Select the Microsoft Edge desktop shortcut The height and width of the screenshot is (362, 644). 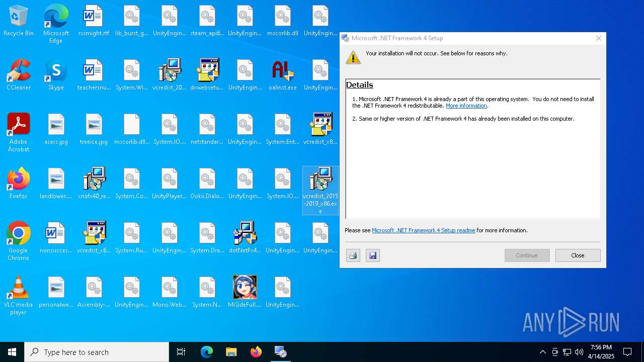56,24
